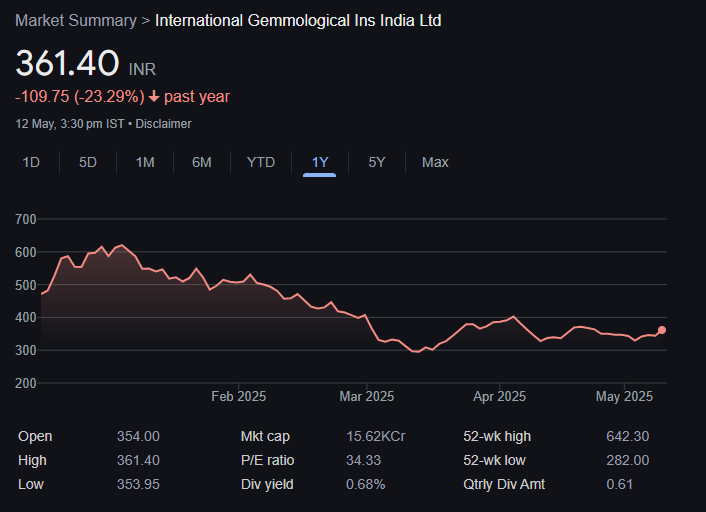
Task: Select the Max range tab
Action: point(435,162)
